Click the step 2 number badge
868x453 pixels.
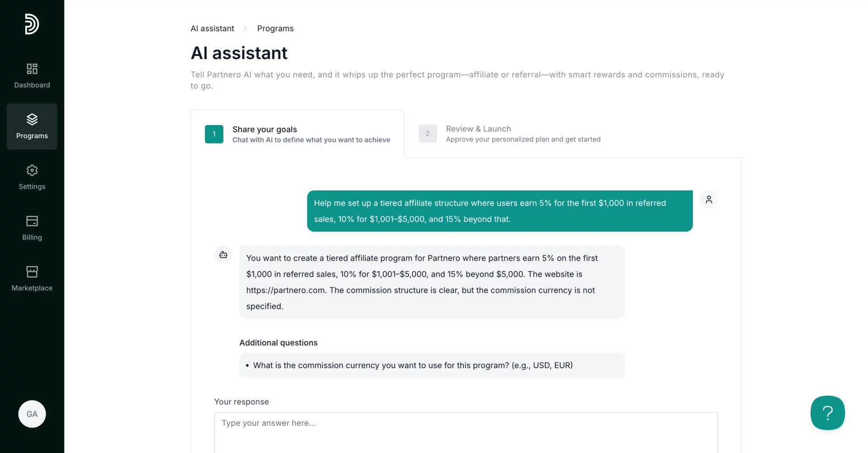point(427,134)
